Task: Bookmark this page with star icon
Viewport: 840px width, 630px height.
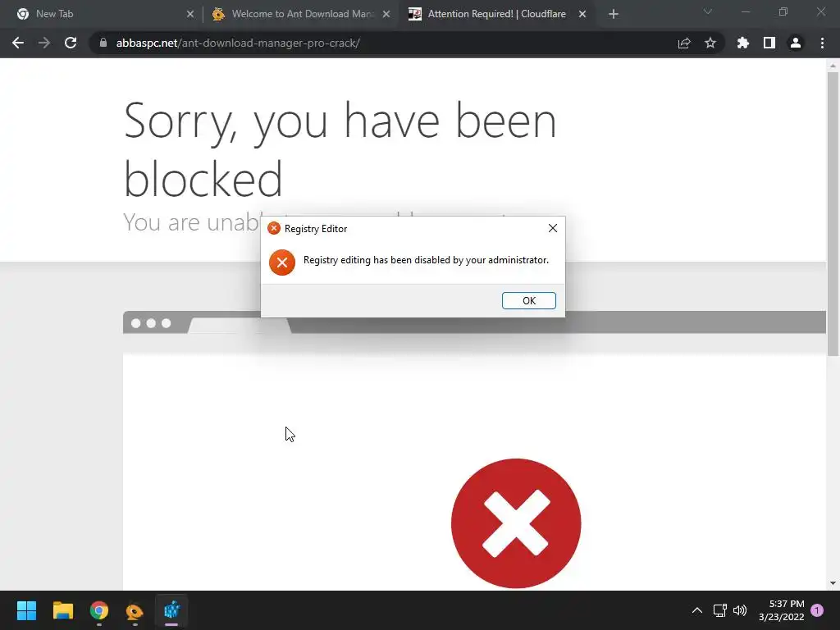Action: point(710,43)
